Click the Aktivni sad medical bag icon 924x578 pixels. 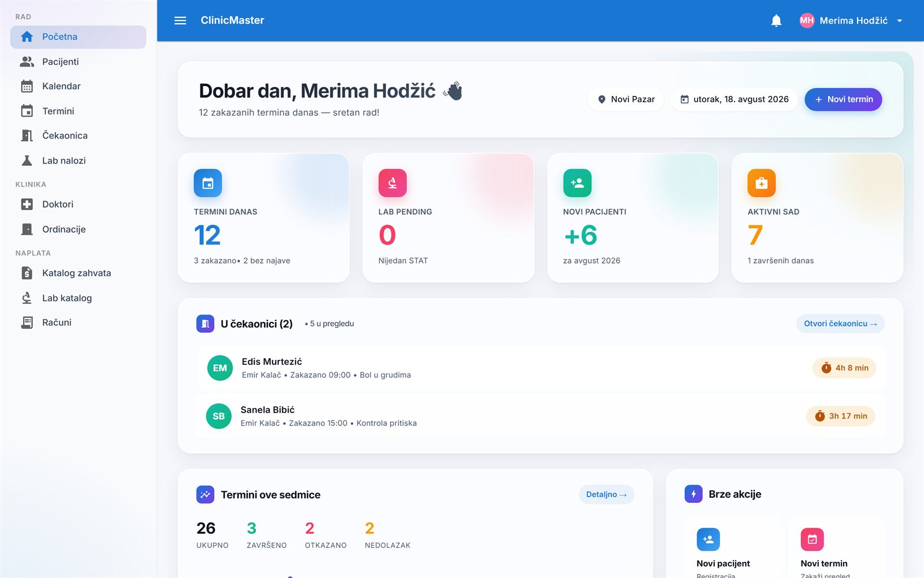[762, 183]
